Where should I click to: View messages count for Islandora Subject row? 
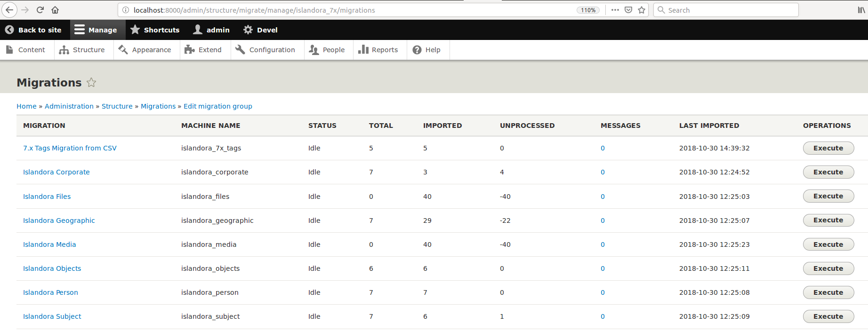click(603, 316)
